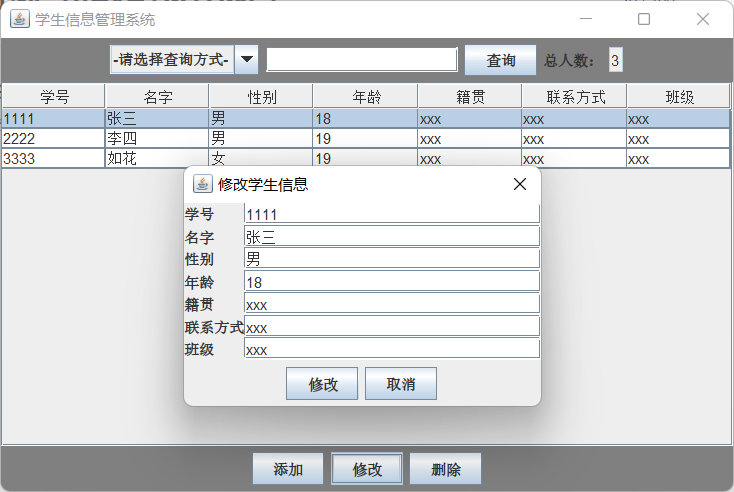This screenshot has width=734, height=492.
Task: Click the 名字 column header
Action: click(157, 97)
